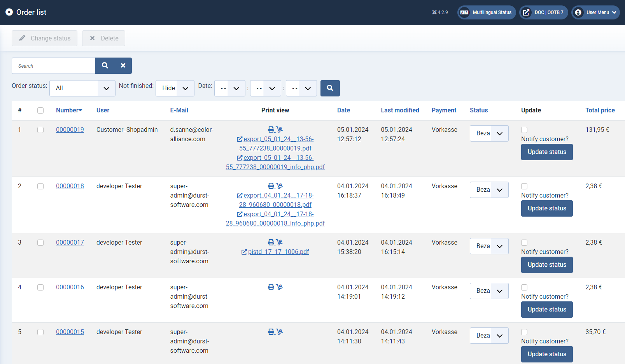Click the Order list circle icon
This screenshot has height=364, width=625.
(x=9, y=12)
